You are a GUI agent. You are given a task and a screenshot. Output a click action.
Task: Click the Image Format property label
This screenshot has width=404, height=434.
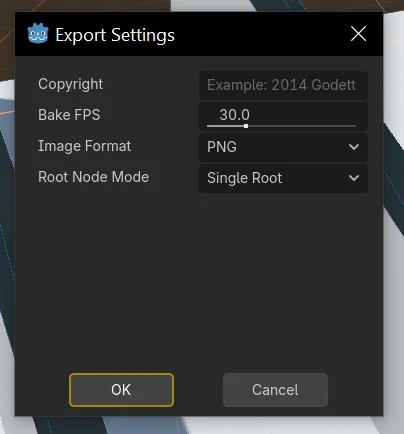point(85,146)
